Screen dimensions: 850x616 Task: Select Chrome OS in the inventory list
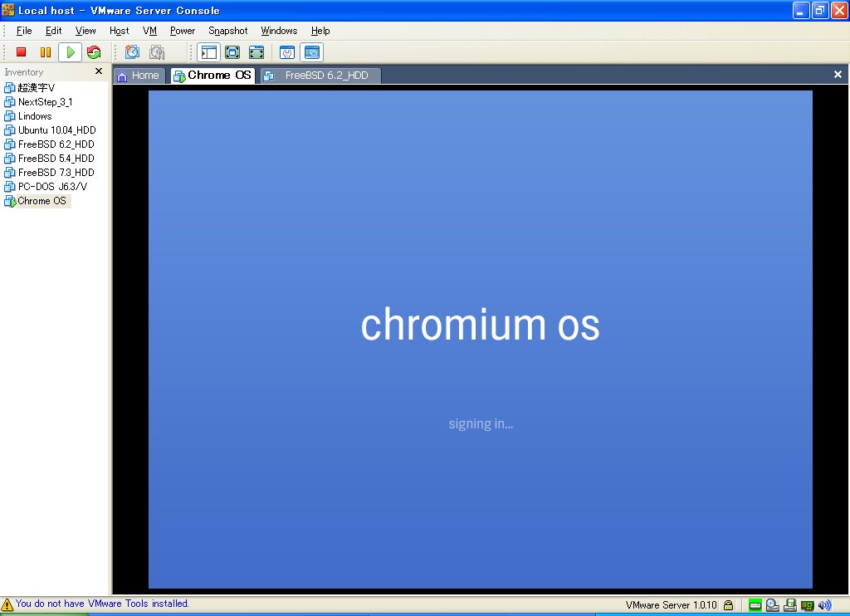(x=42, y=201)
